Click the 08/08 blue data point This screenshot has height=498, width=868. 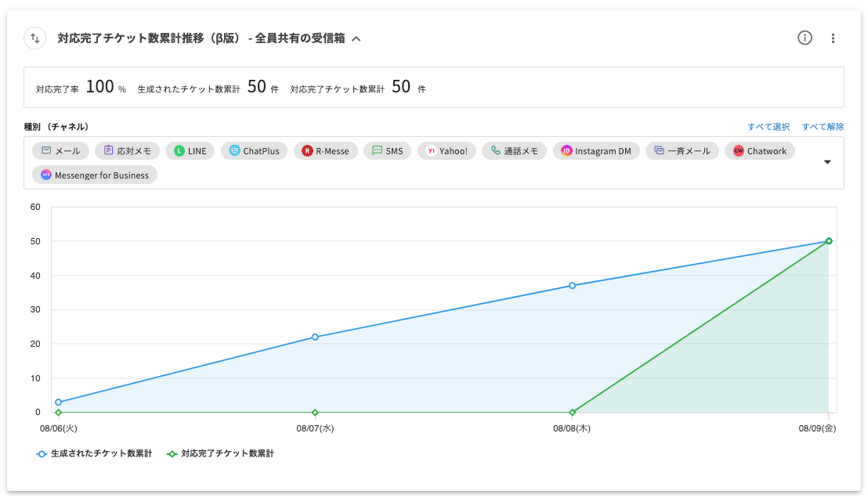click(x=572, y=286)
